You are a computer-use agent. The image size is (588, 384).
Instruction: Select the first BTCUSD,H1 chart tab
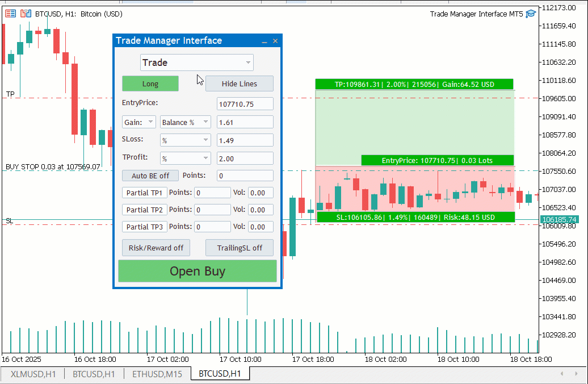[94, 374]
